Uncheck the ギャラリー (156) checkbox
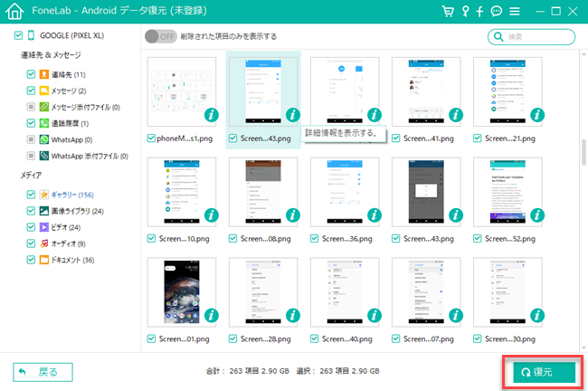588x391 pixels. tap(31, 195)
